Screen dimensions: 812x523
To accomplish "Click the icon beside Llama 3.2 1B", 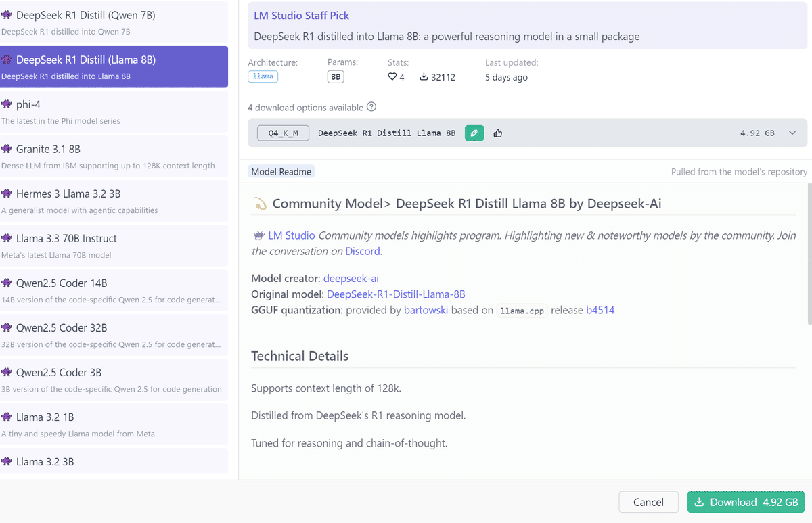I will (7, 417).
